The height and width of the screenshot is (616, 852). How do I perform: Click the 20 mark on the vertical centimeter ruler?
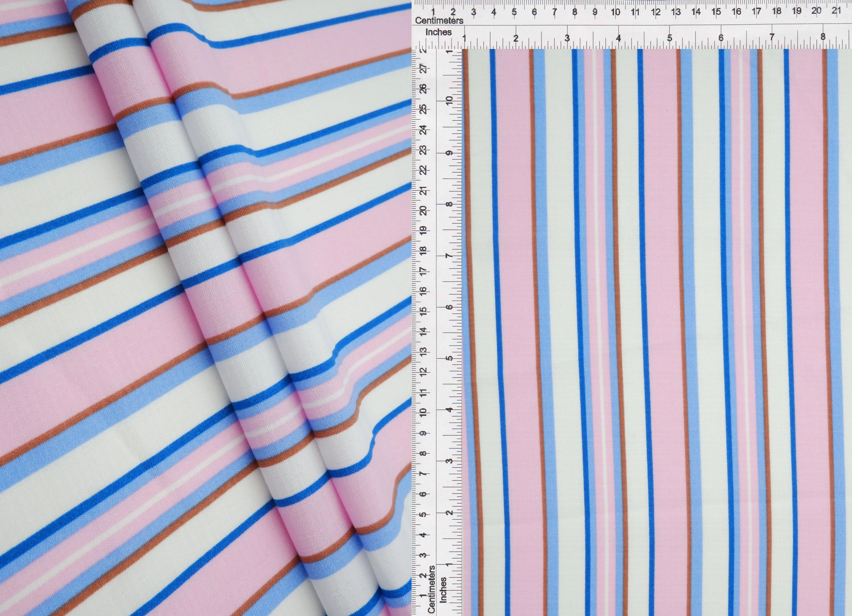[x=423, y=210]
